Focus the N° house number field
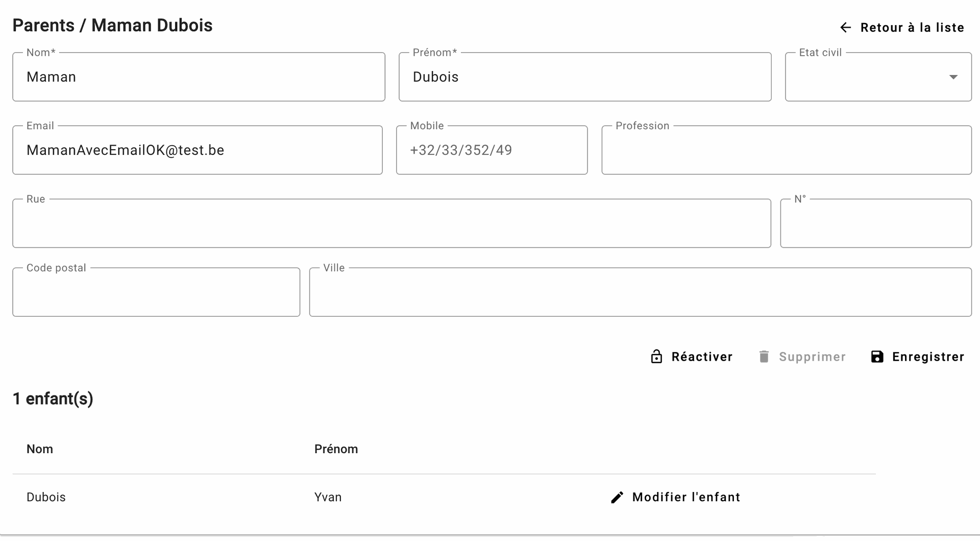Image resolution: width=980 pixels, height=541 pixels. pos(875,224)
